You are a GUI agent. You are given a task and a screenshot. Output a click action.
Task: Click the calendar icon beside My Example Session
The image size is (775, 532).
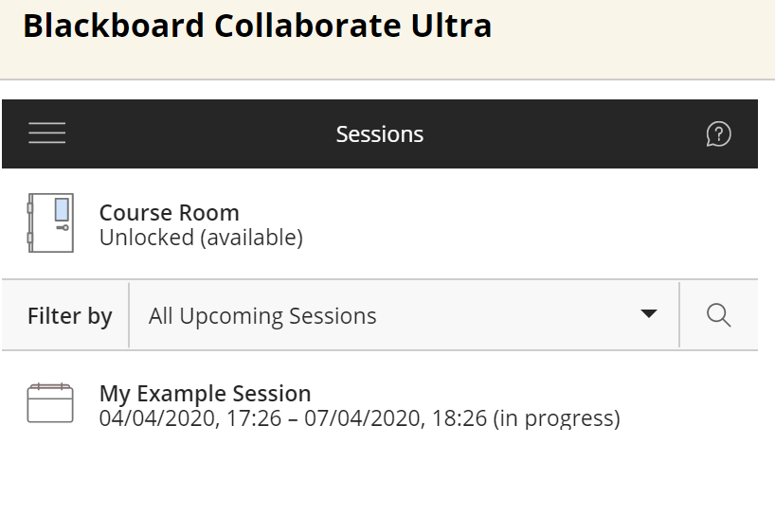(x=50, y=403)
